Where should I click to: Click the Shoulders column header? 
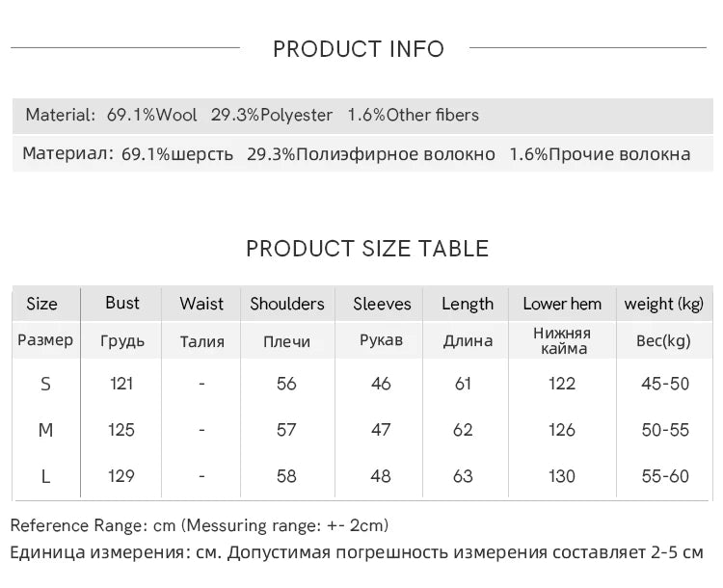coord(287,304)
